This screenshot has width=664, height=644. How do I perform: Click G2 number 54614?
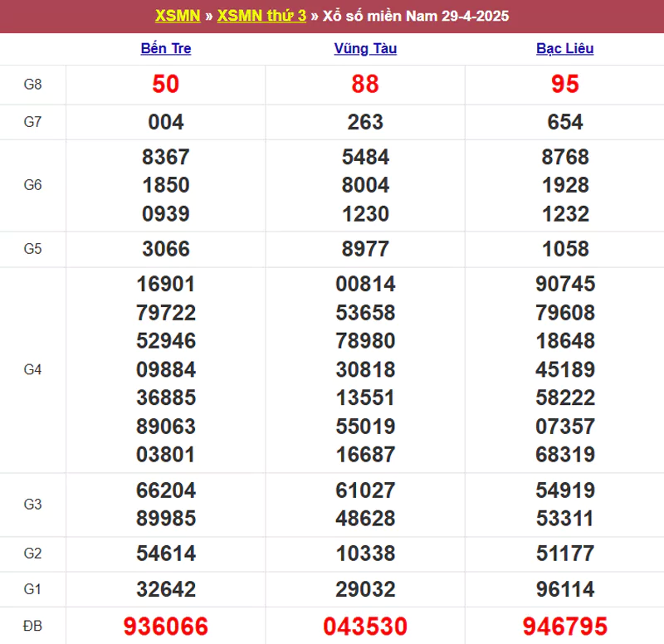(166, 554)
